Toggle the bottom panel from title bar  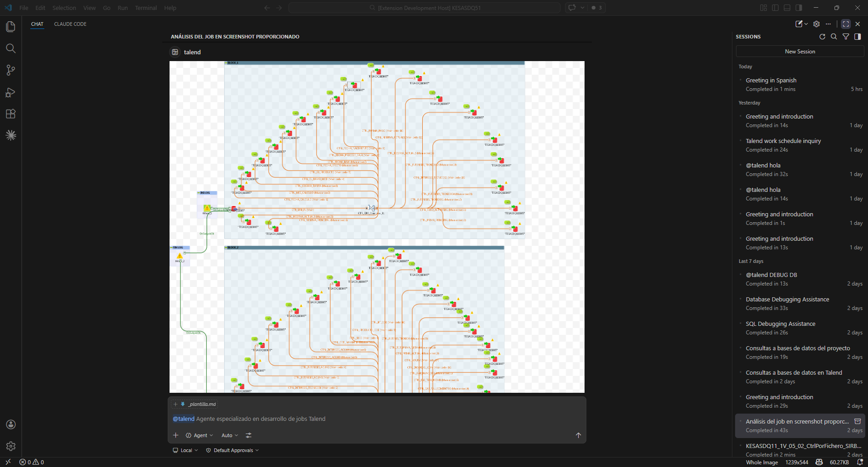pos(787,8)
